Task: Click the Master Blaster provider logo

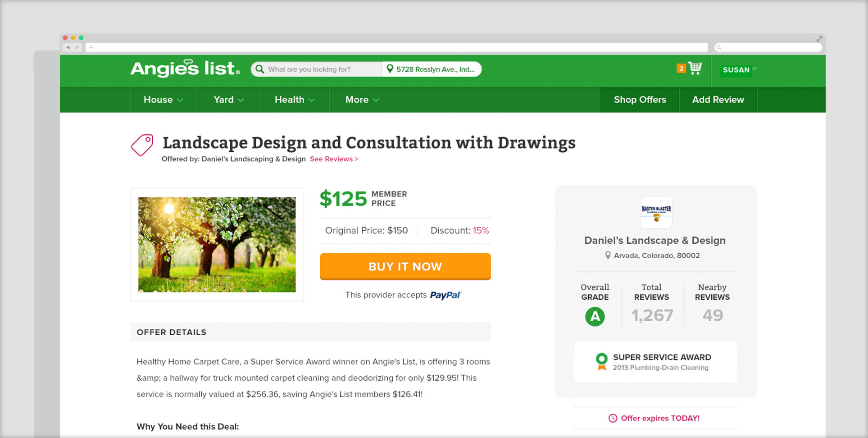Action: click(x=656, y=212)
